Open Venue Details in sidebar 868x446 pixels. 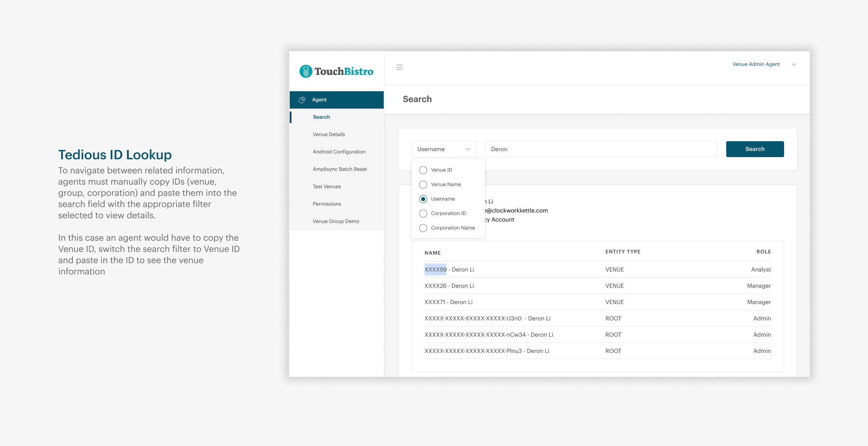click(329, 134)
